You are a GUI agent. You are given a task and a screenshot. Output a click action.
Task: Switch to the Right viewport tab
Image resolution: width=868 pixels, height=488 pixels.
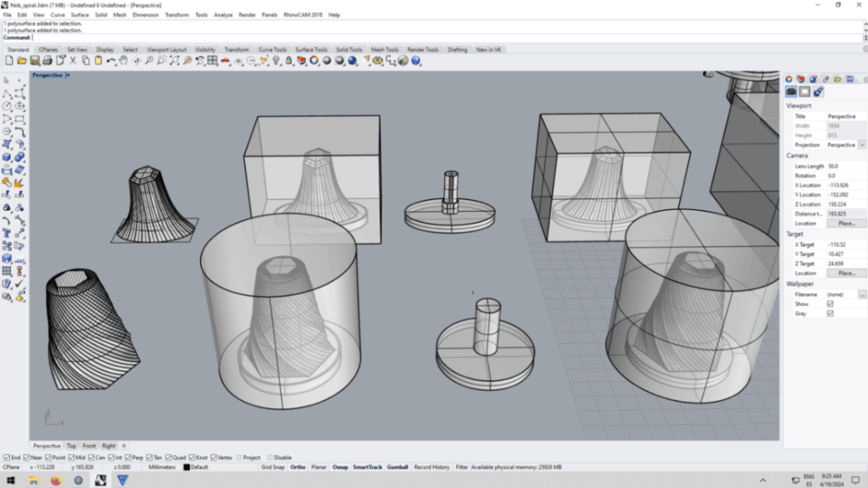pos(108,446)
